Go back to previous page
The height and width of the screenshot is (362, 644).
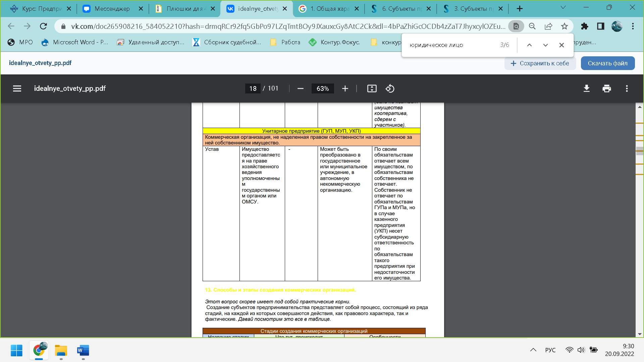tap(11, 26)
